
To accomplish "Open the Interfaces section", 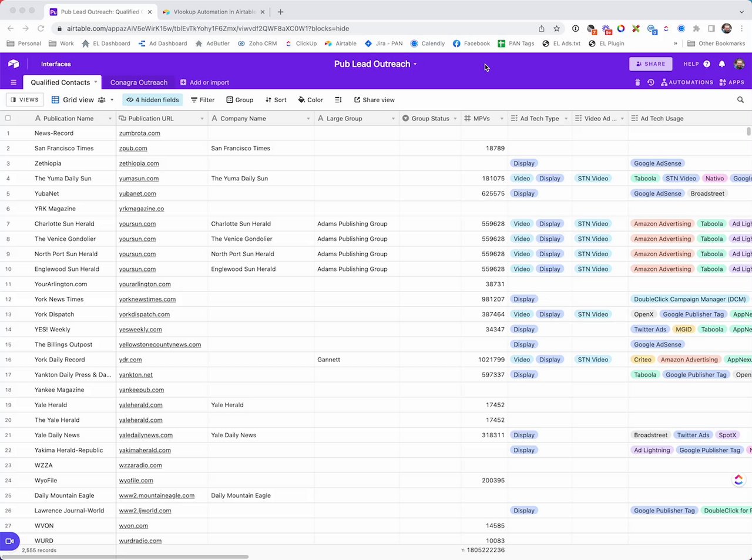I will (56, 64).
